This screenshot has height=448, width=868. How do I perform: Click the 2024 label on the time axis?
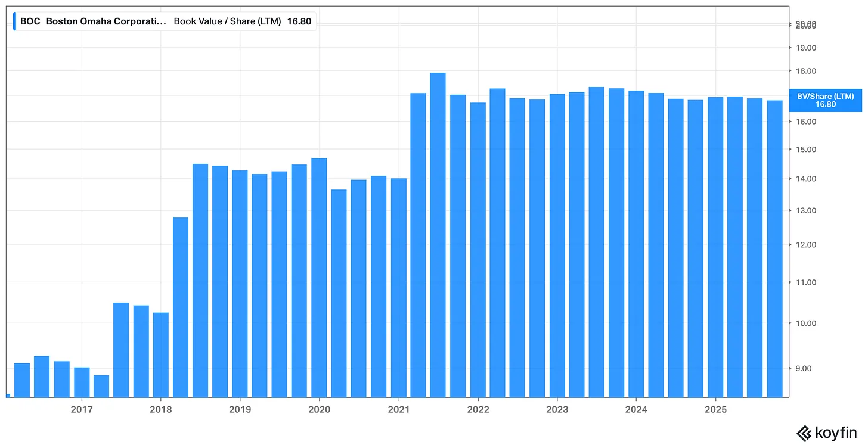click(x=636, y=410)
